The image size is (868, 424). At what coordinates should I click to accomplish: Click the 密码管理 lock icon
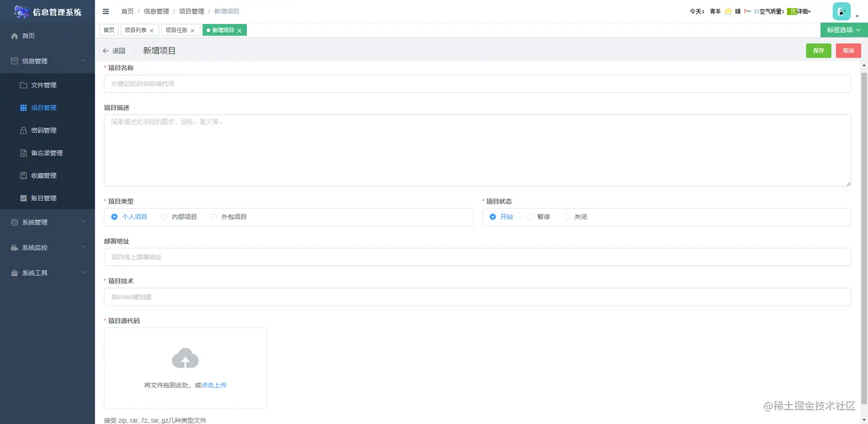tap(24, 130)
